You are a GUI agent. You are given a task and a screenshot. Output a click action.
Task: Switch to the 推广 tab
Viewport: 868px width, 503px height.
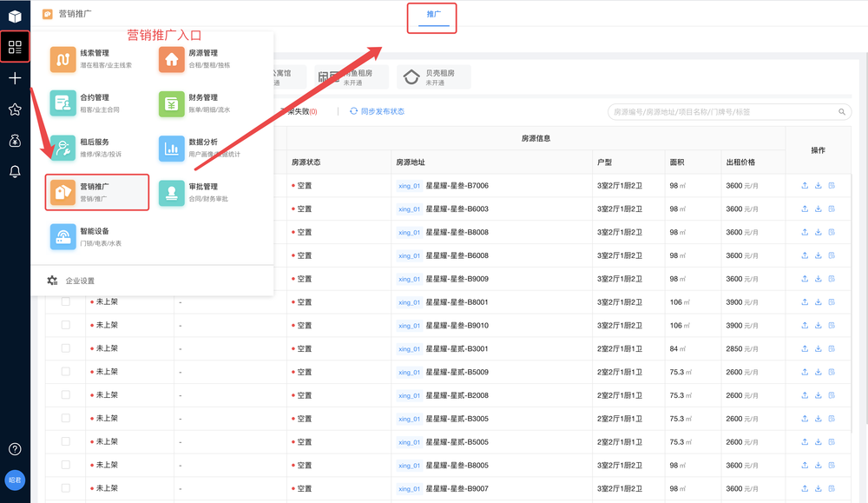coord(433,14)
